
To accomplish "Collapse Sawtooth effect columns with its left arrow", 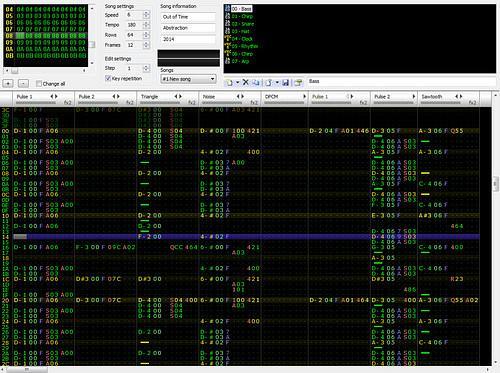I will [456, 96].
